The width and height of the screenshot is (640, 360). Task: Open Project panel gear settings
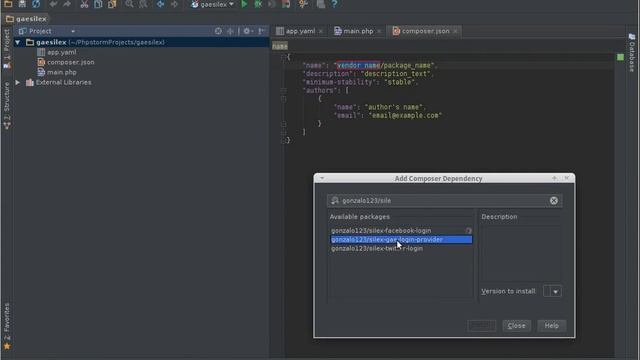pos(247,31)
